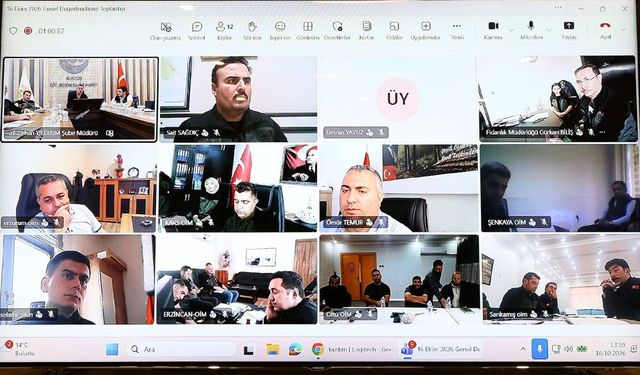Screen dimensions: 640x375
Task: Expand the Kamera options arrow
Action: point(511,30)
